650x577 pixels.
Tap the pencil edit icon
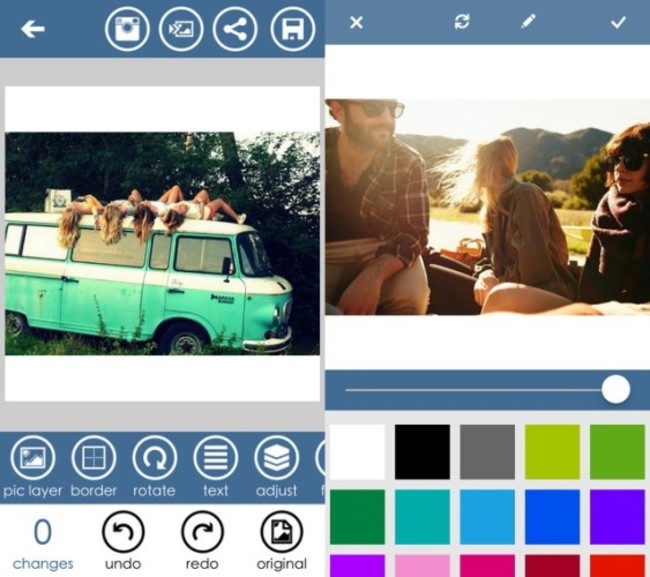point(528,22)
